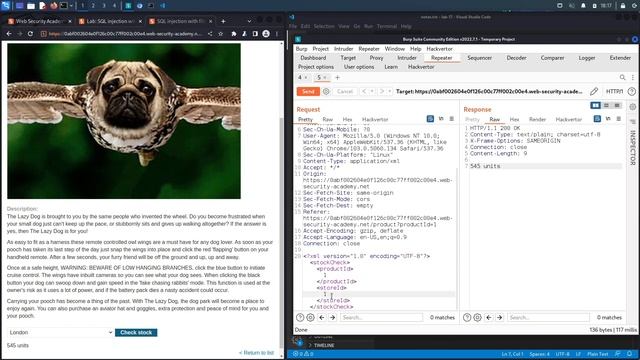640x360 pixels.
Task: Open dropdown on Repeater tab 4
Action: point(306,78)
